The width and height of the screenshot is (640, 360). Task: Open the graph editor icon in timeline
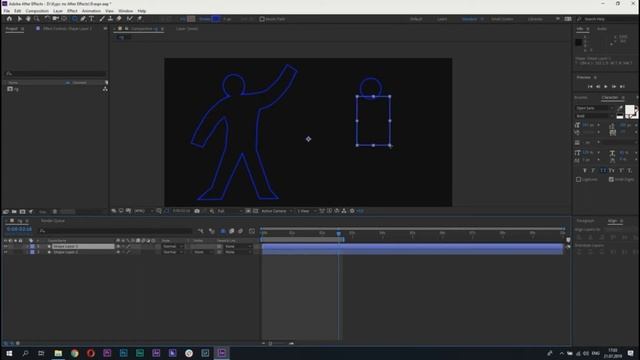252,231
